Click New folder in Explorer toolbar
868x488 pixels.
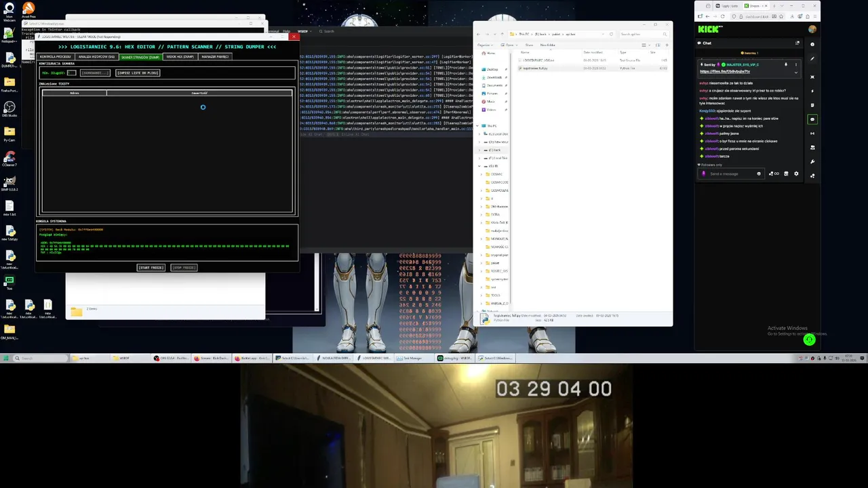click(x=547, y=45)
